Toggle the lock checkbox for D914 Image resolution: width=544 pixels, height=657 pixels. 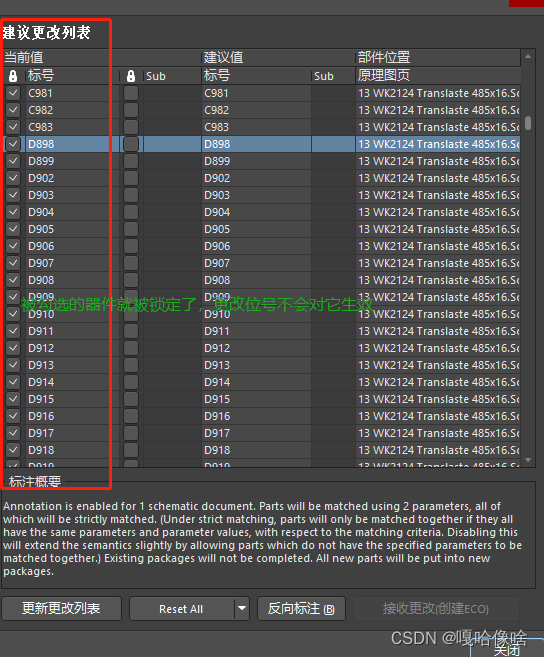(x=13, y=382)
